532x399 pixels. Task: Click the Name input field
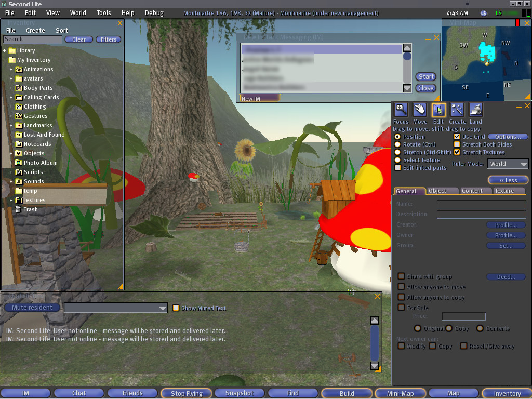point(482,204)
